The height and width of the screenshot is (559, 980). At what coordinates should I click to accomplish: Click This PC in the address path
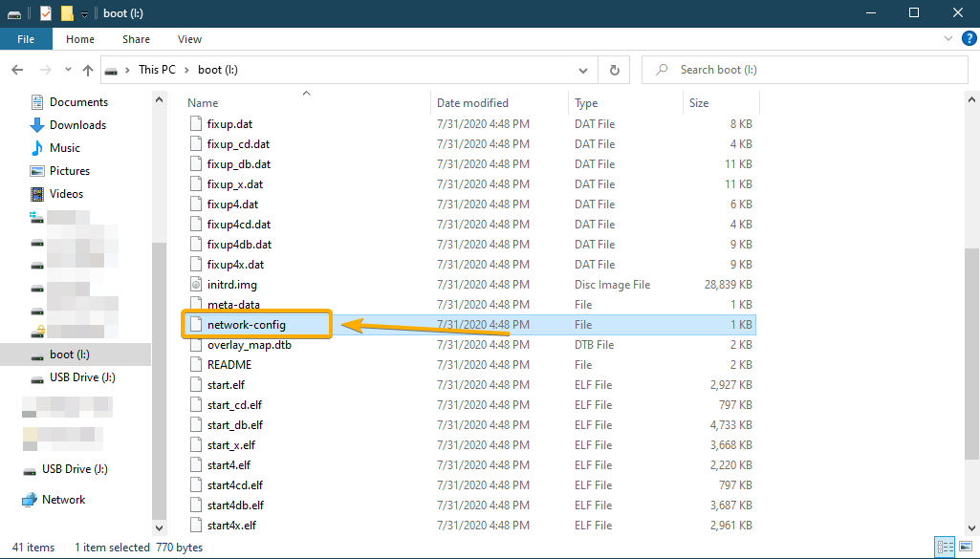(x=157, y=70)
